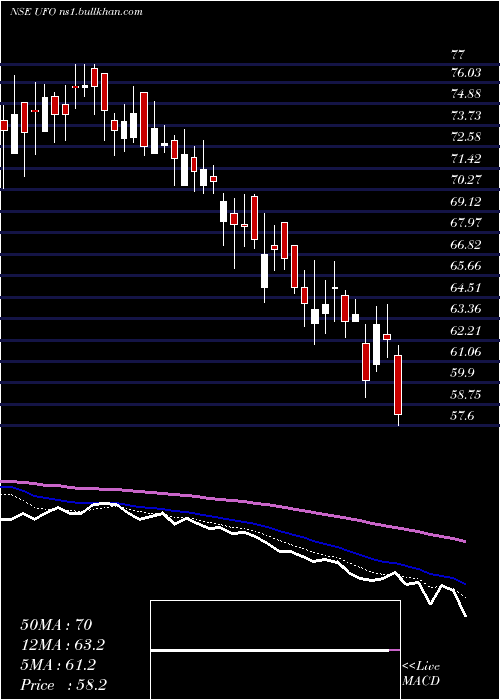This screenshot has width=500, height=700.
Task: Click the '12MA : 63.2' indicator value
Action: pos(63,645)
